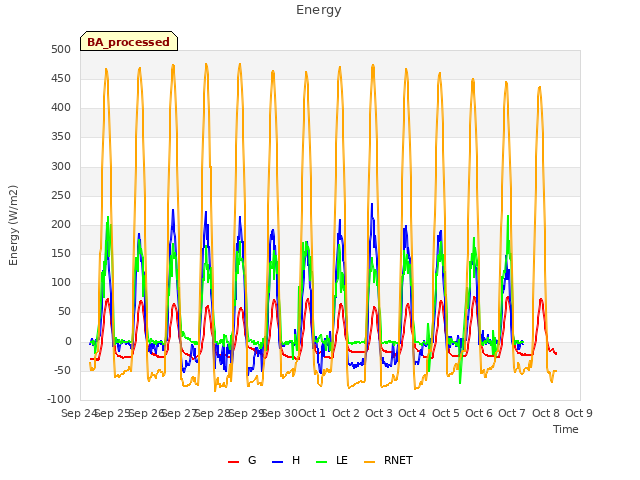Click the Oct 1 x-axis date
The width and height of the screenshot is (640, 480).
[312, 413]
